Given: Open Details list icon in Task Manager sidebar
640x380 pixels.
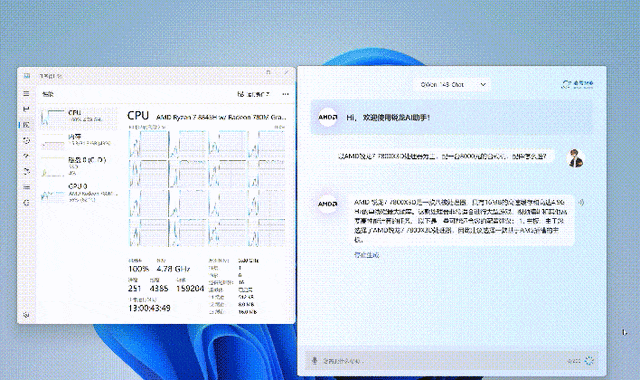Looking at the screenshot, I should [26, 187].
